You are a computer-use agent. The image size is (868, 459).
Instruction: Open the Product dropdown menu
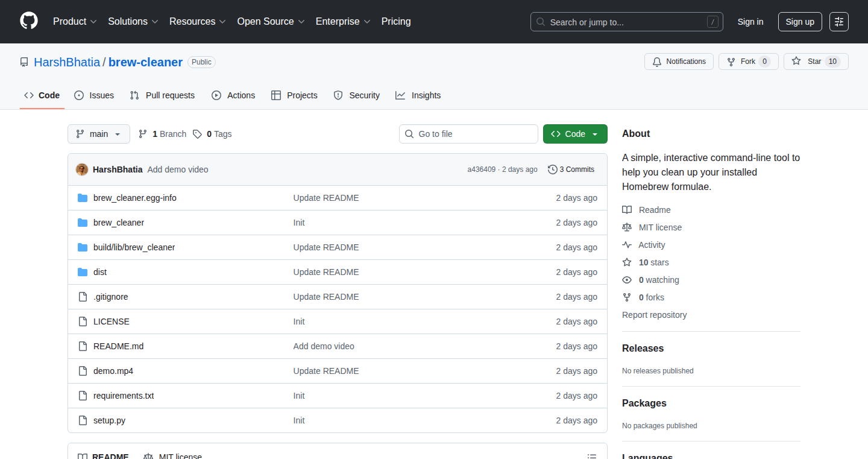[75, 21]
